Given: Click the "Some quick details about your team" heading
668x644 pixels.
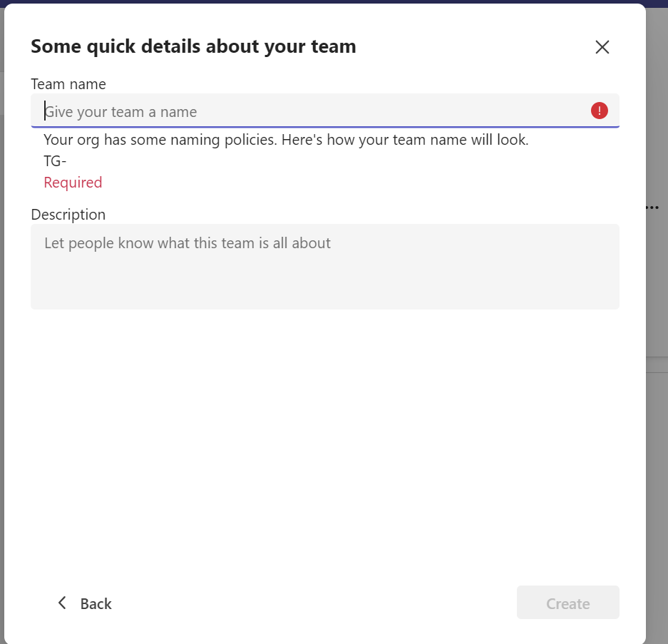Looking at the screenshot, I should click(x=193, y=47).
